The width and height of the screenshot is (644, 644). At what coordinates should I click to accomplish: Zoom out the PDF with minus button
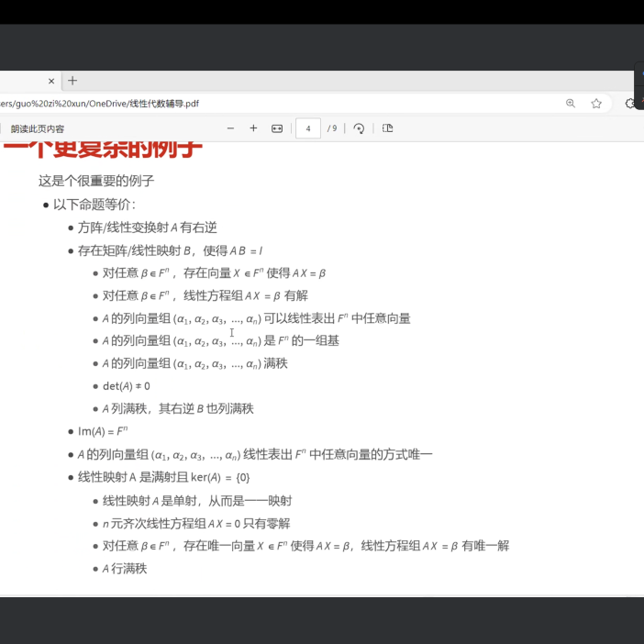230,128
